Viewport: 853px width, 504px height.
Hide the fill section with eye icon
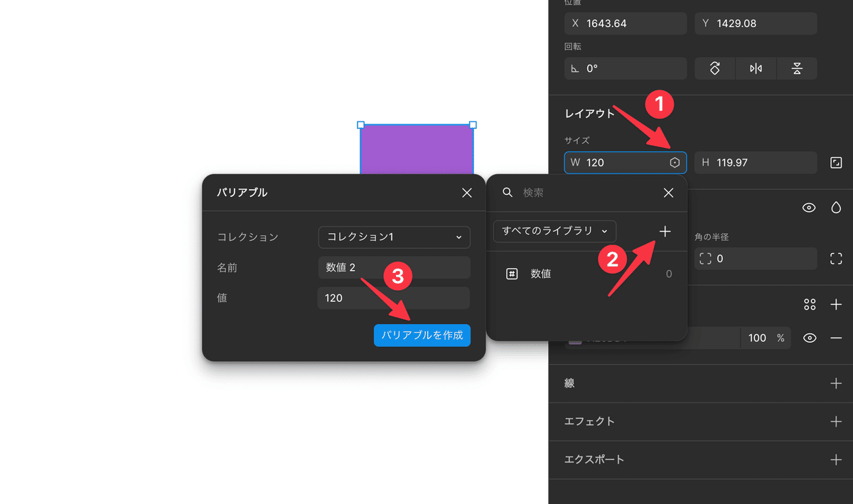(x=810, y=207)
